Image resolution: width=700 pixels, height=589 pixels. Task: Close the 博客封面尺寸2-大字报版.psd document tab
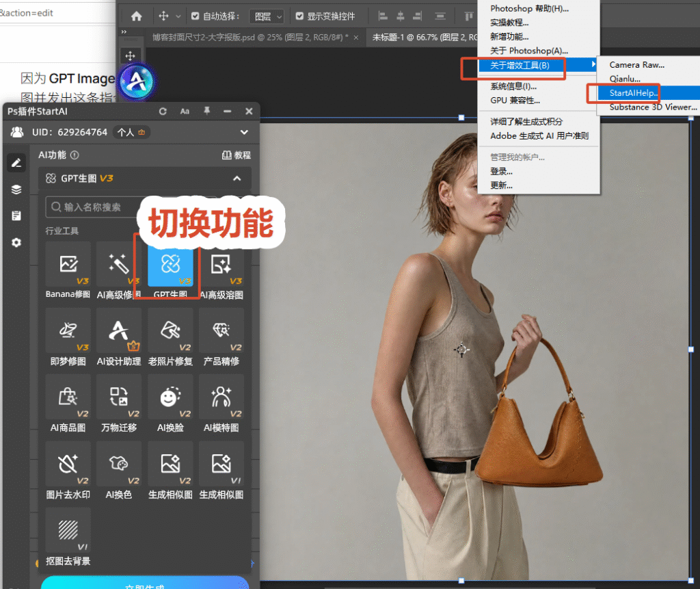pos(355,38)
